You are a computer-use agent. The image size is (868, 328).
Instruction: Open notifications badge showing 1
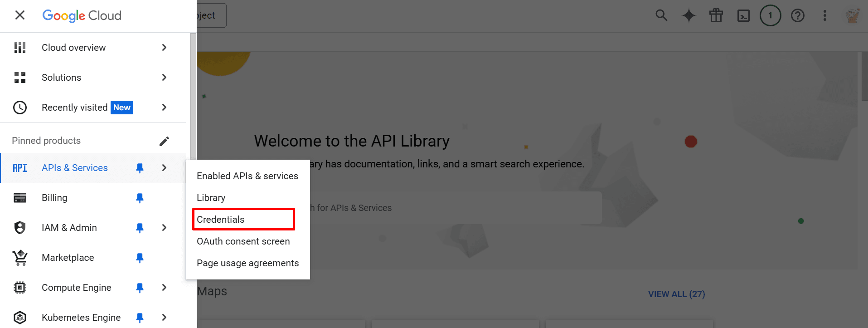coord(771,15)
